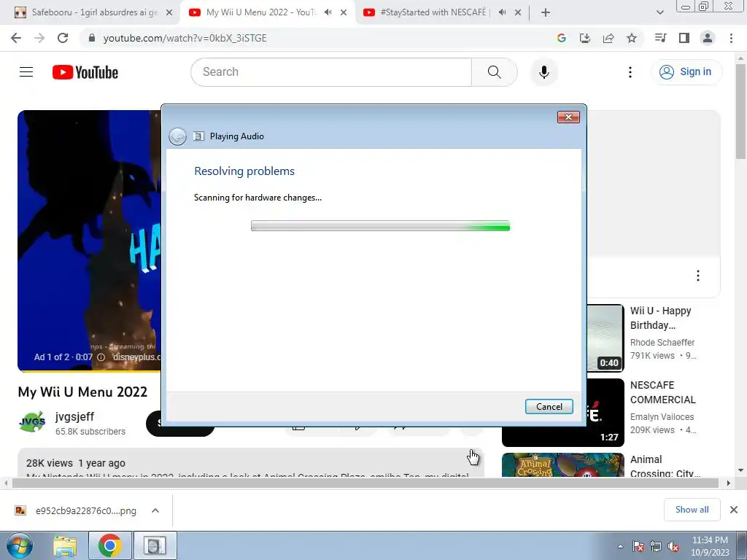This screenshot has height=560, width=747.
Task: Click the browser back arrow
Action: (x=16, y=38)
